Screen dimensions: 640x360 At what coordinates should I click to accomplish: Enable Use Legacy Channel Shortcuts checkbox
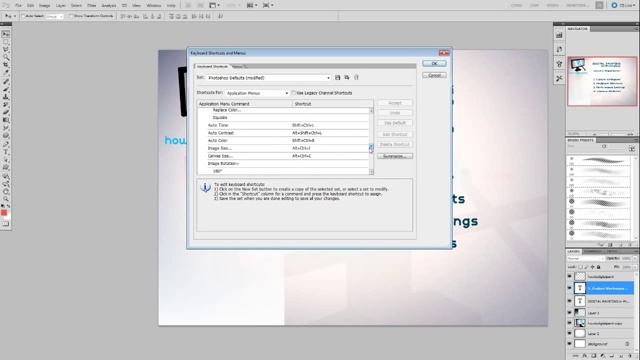click(x=293, y=93)
